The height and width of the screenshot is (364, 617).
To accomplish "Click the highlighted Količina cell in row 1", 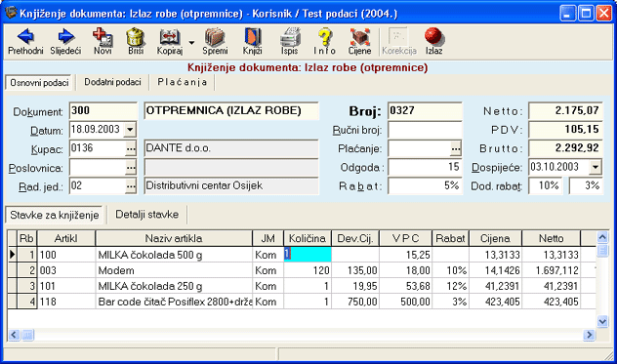I will pyautogui.click(x=308, y=255).
